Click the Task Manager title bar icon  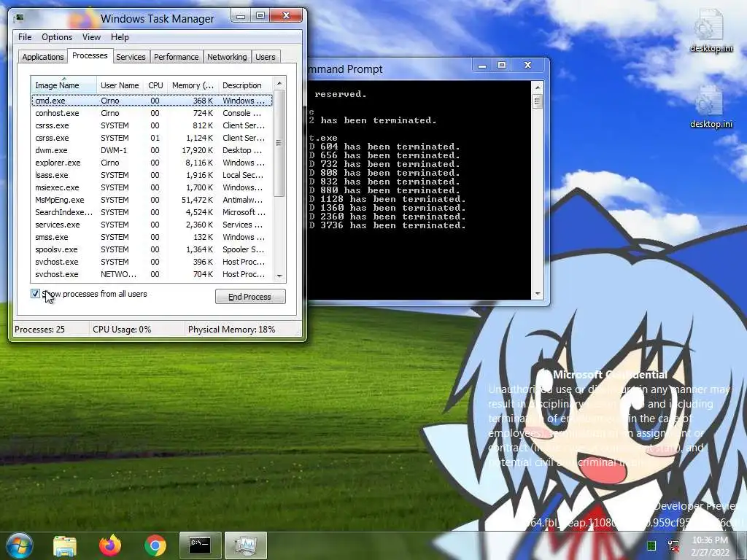[x=20, y=18]
